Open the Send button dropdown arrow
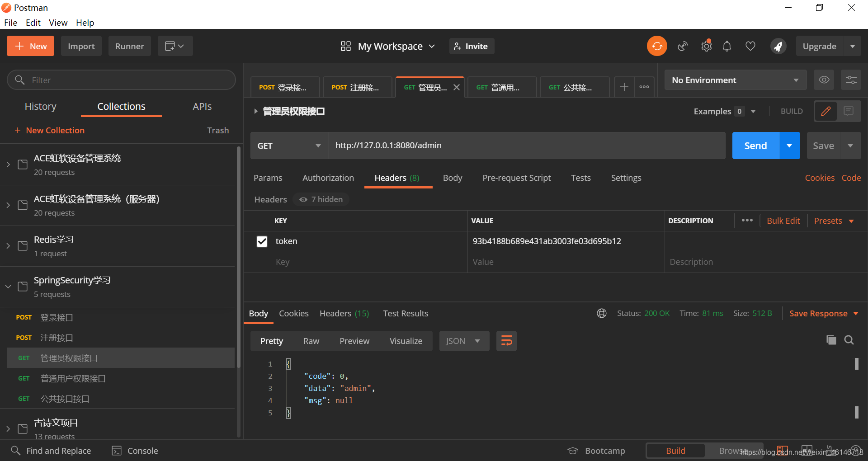868x461 pixels. click(790, 146)
